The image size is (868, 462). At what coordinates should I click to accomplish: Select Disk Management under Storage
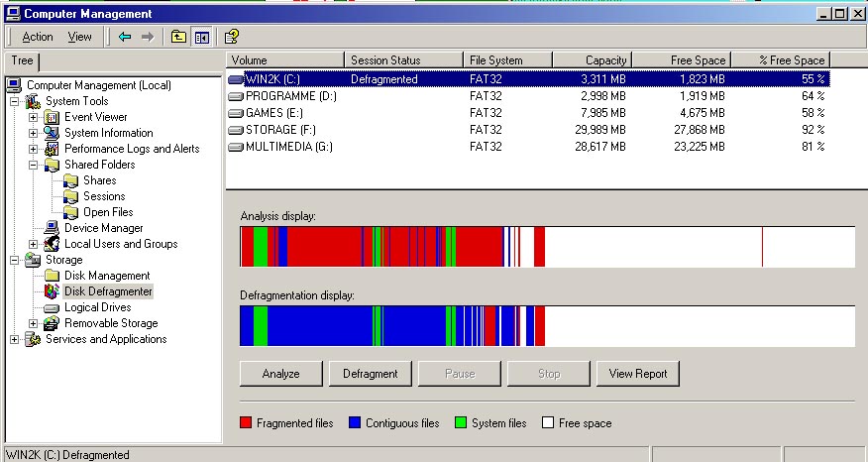[x=107, y=276]
